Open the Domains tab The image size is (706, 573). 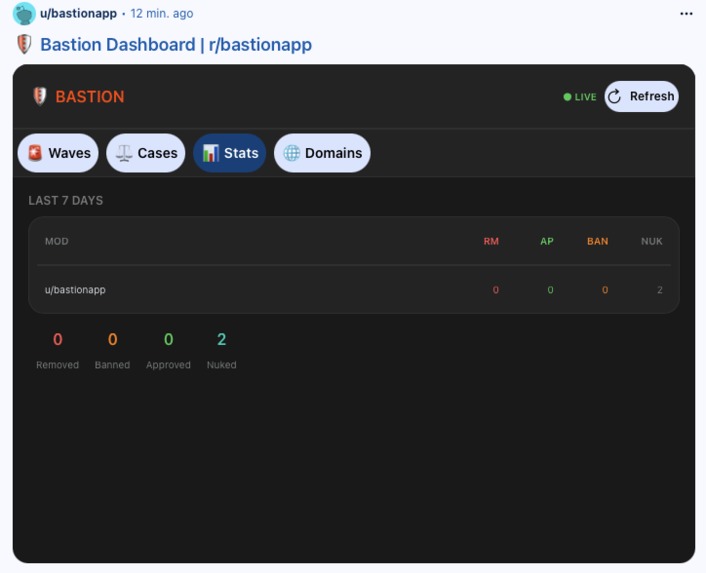[x=322, y=153]
